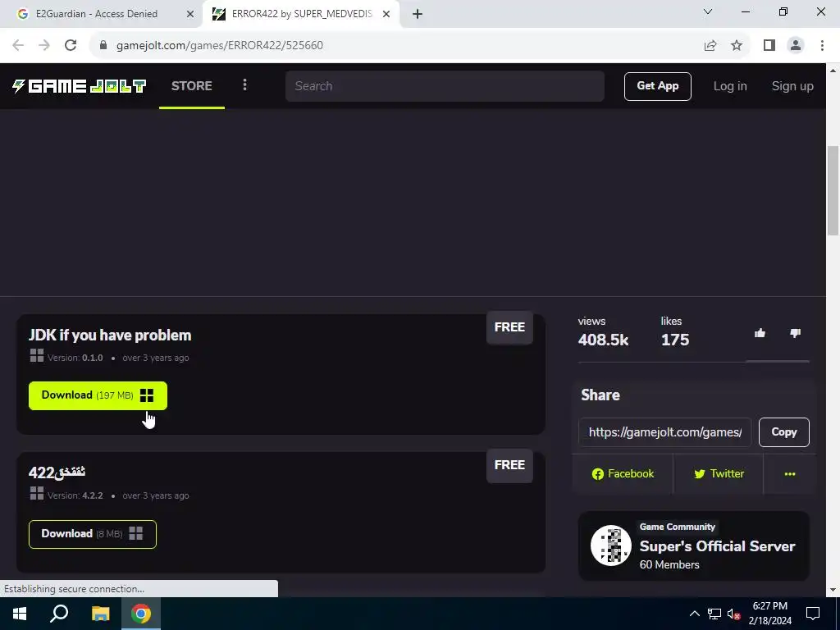Go back to previous page
840x630 pixels.
coord(18,45)
